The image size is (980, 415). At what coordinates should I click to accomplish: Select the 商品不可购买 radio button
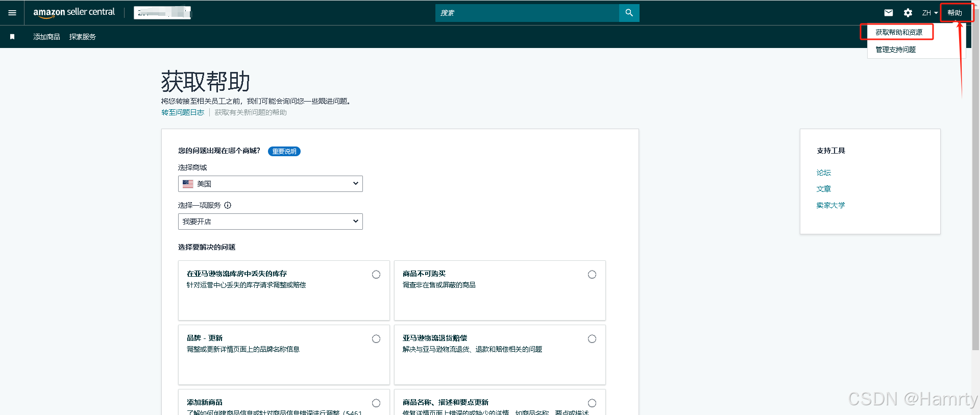[592, 275]
